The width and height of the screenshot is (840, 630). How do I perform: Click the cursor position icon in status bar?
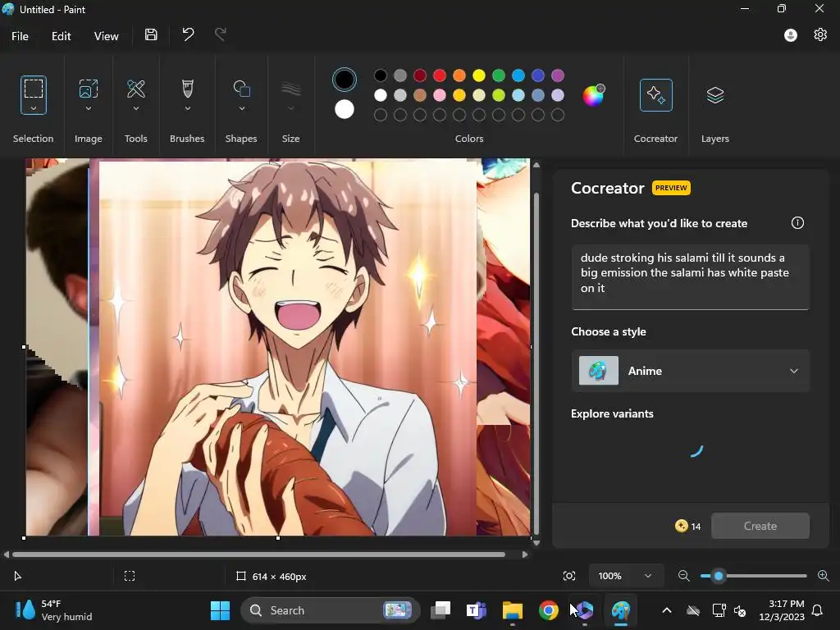coord(17,576)
